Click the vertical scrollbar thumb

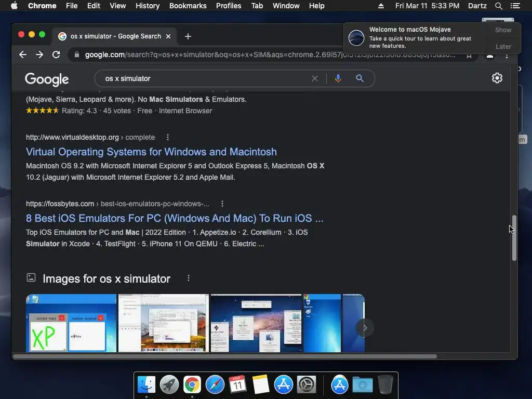point(514,238)
